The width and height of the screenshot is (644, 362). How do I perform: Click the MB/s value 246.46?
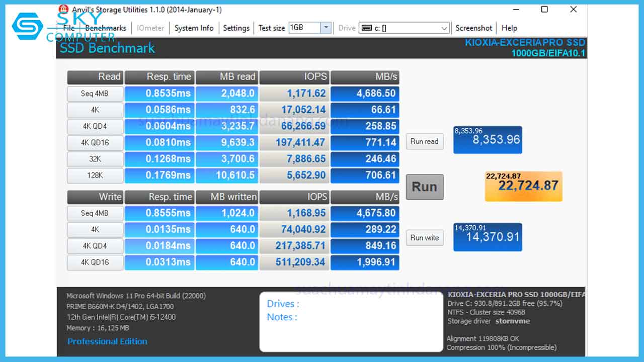click(x=365, y=159)
